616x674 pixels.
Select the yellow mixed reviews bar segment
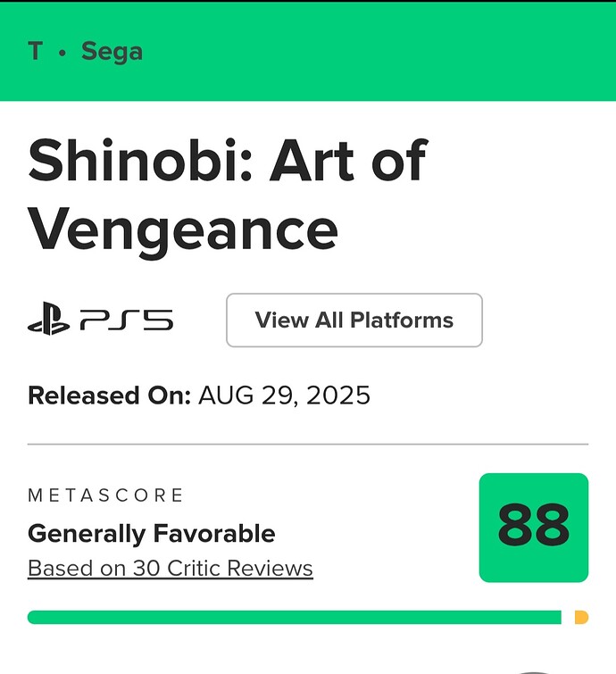(x=581, y=617)
